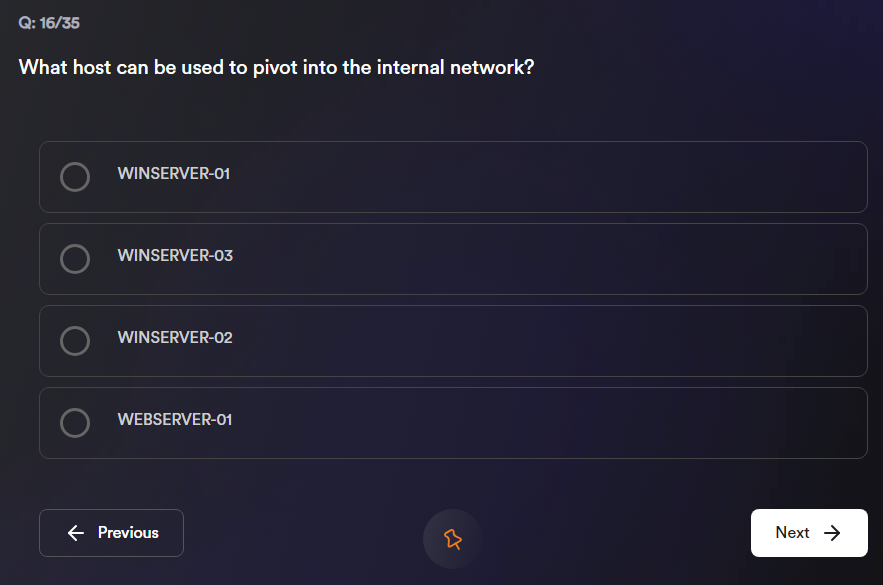Image resolution: width=883 pixels, height=585 pixels.
Task: Click the WINSERVER-01 answer label text
Action: pyautogui.click(x=174, y=174)
